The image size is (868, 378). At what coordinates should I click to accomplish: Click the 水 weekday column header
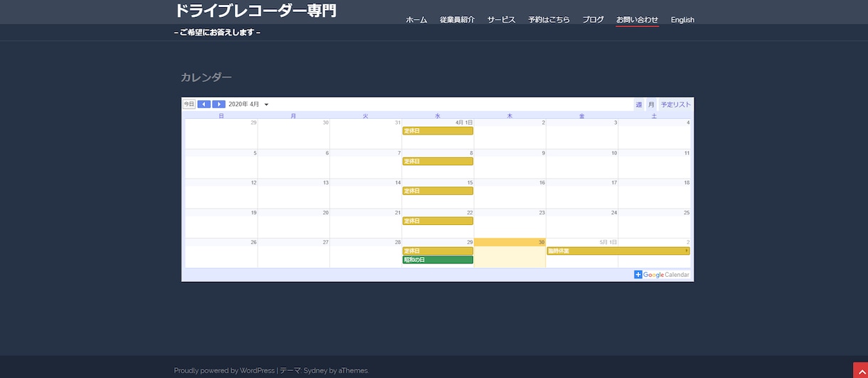tap(438, 115)
